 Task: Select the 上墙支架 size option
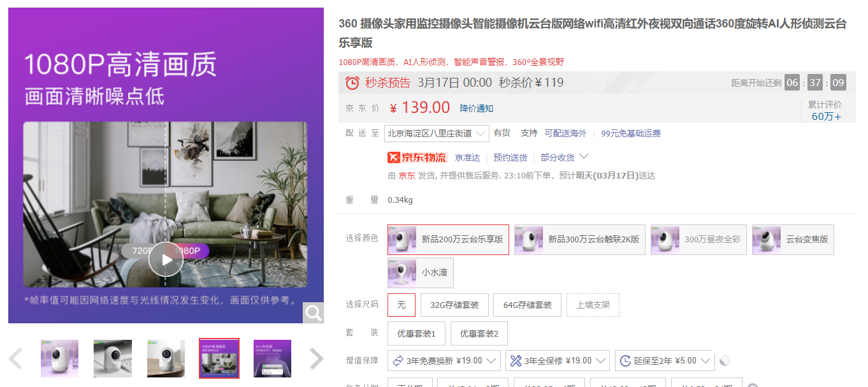point(593,305)
